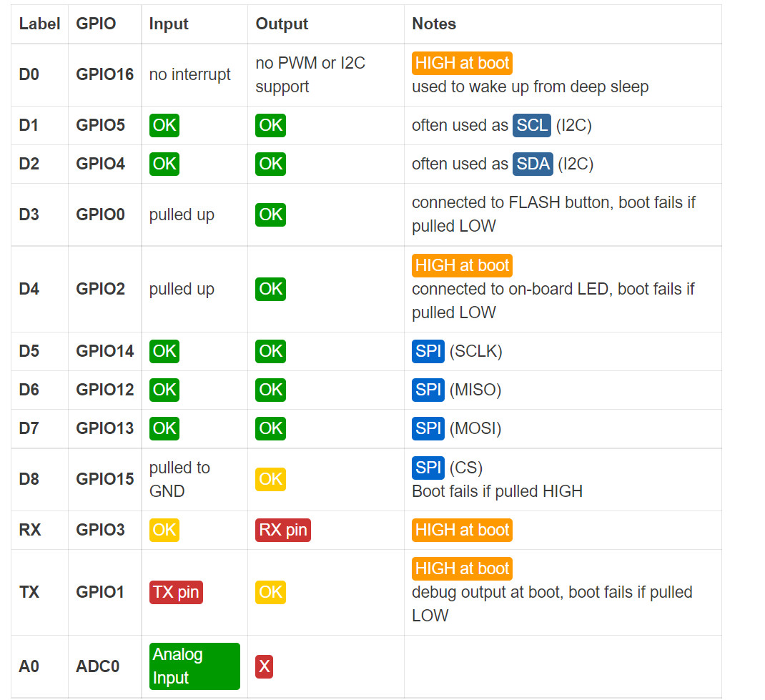Click yellow OK output badge for D8
This screenshot has height=700, width=765.
coord(270,479)
